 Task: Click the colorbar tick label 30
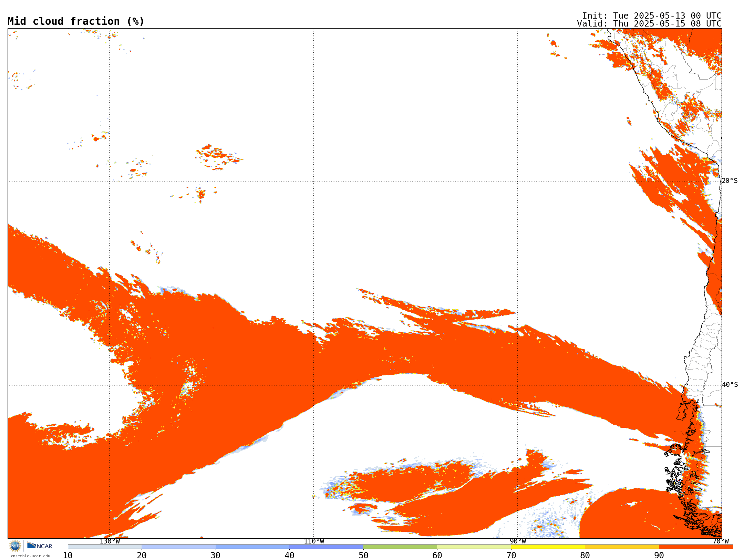[x=216, y=556]
